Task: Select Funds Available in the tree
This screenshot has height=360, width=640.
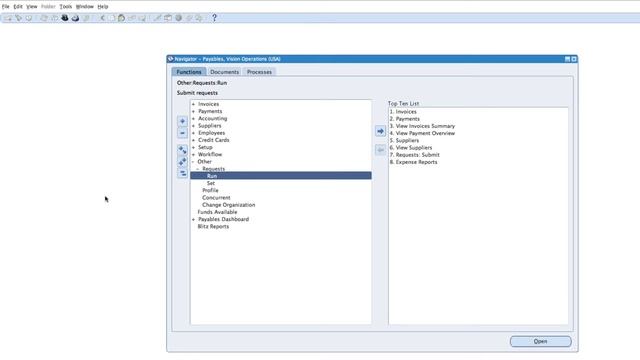Action: [x=217, y=212]
